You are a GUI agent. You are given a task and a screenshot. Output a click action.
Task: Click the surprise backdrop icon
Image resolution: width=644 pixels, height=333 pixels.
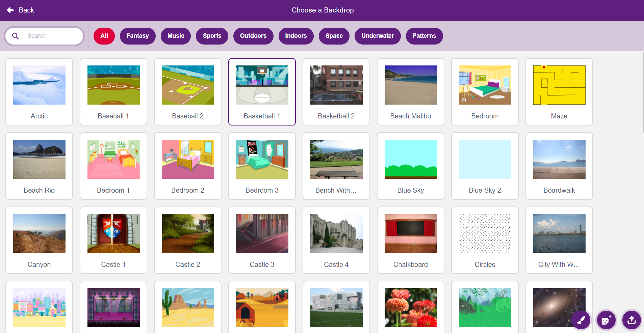[x=606, y=320]
